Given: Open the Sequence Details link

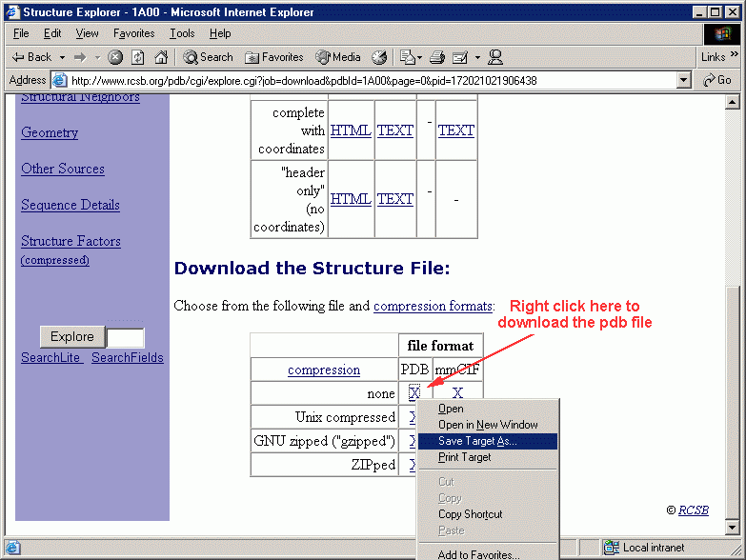Looking at the screenshot, I should coord(71,205).
